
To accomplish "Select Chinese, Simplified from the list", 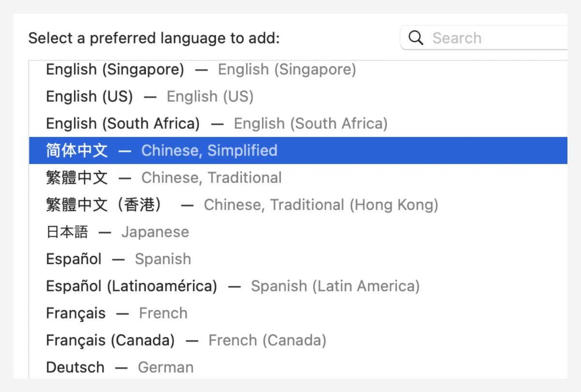I will click(x=160, y=151).
